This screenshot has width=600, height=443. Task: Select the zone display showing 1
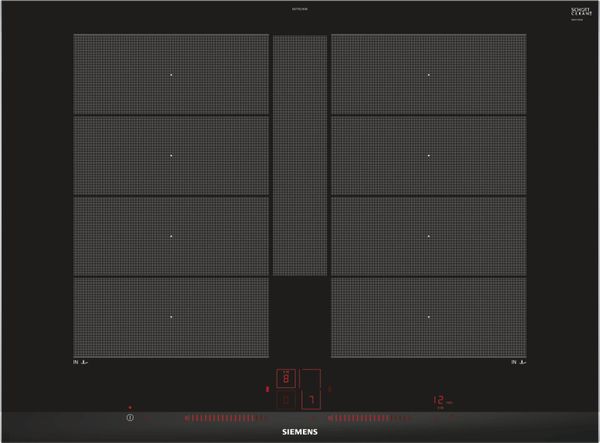tap(312, 399)
